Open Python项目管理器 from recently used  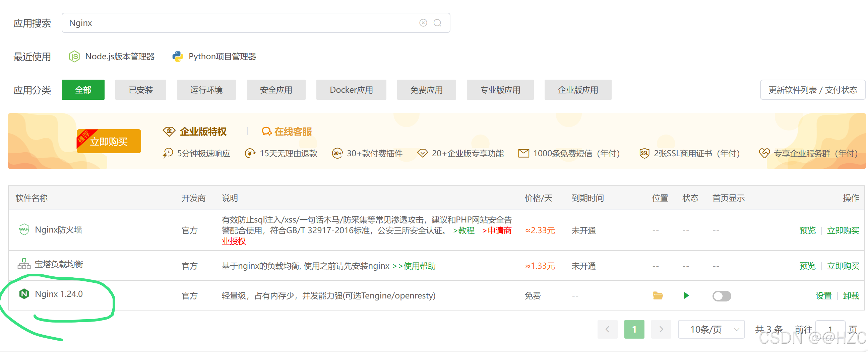click(x=223, y=56)
